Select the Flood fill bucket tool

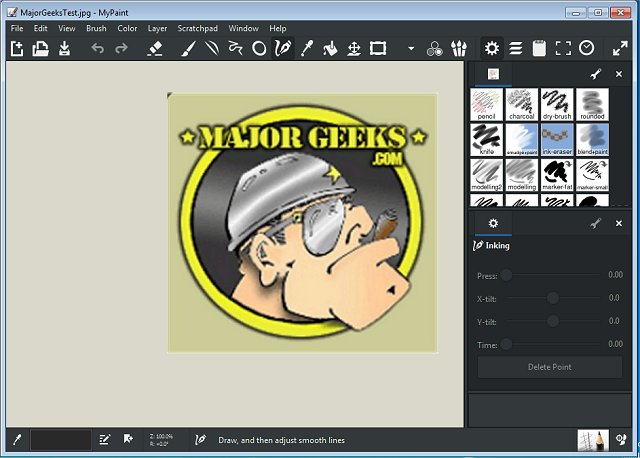[331, 48]
